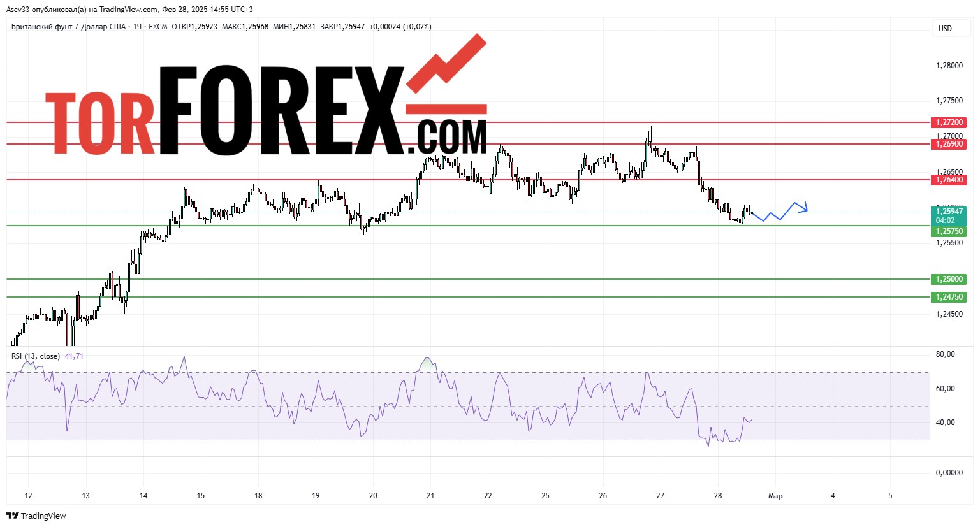980x527 pixels.
Task: Click the ЗАКР1,25947 close value in header
Action: (x=342, y=27)
